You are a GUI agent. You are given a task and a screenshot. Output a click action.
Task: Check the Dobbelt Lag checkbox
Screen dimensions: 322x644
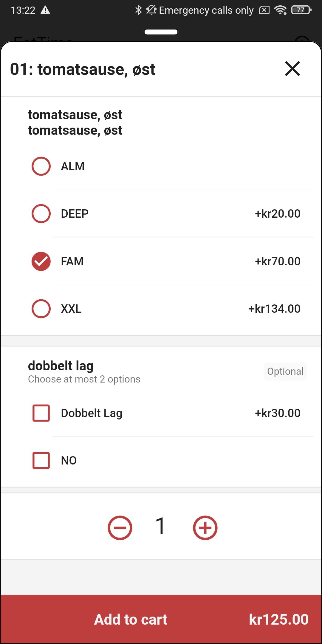coord(41,413)
